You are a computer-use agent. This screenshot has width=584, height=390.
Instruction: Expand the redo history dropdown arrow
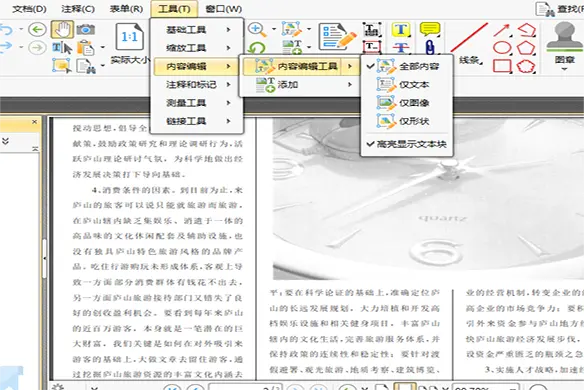click(21, 47)
